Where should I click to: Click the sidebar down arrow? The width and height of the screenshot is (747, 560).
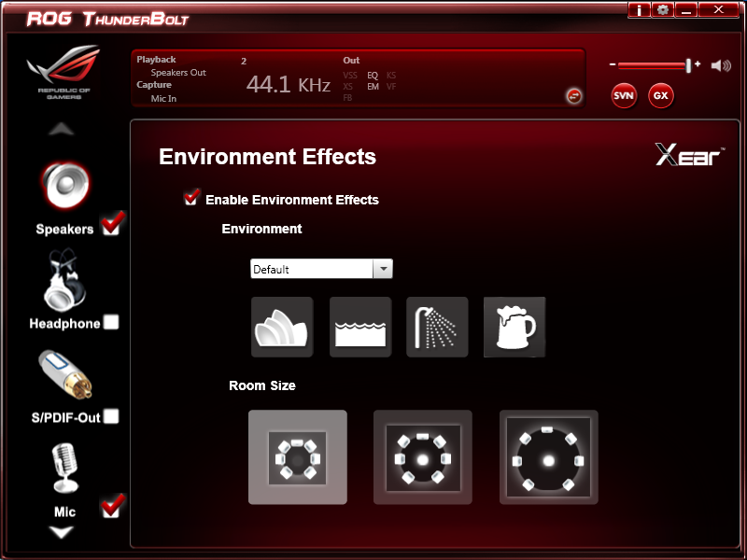(x=62, y=532)
